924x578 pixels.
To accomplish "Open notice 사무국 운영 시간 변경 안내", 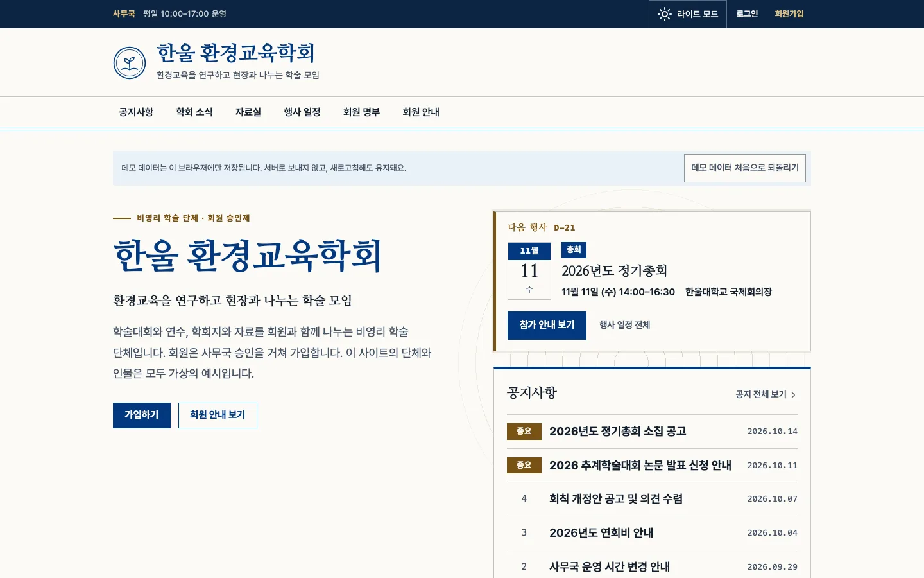I will coord(610,567).
